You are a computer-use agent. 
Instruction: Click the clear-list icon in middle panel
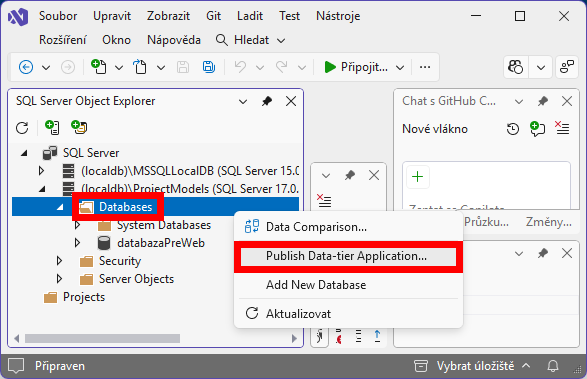324,201
